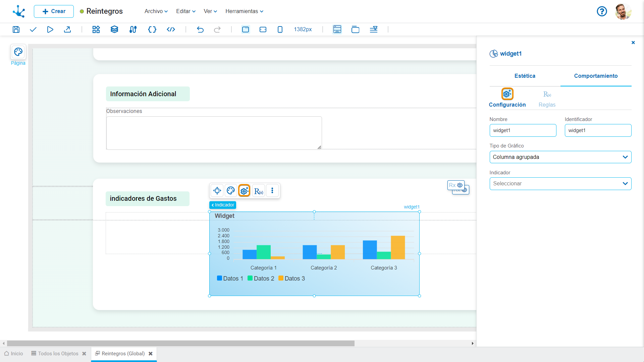Open the widgets grid icon
Viewport: 644px width, 362px height.
[x=96, y=29]
